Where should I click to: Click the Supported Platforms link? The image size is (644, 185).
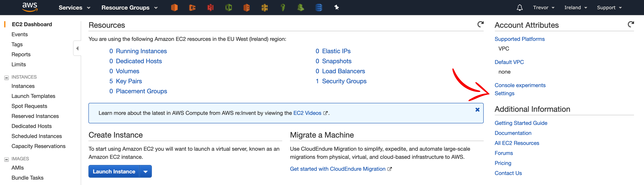519,39
